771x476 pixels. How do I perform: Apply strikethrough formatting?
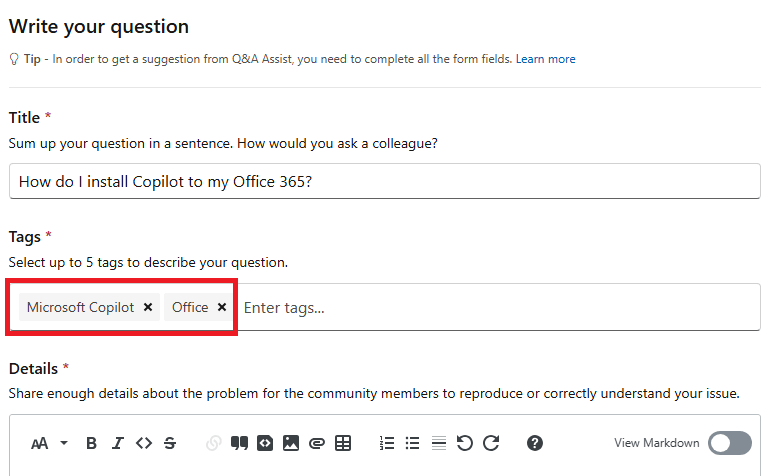pos(170,443)
